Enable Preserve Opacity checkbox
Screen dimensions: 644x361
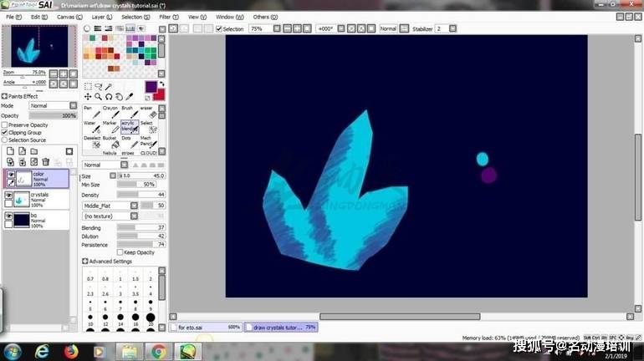(4, 125)
